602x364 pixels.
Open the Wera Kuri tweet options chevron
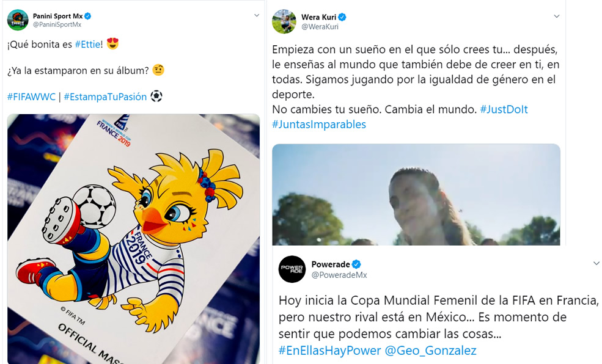pyautogui.click(x=556, y=16)
